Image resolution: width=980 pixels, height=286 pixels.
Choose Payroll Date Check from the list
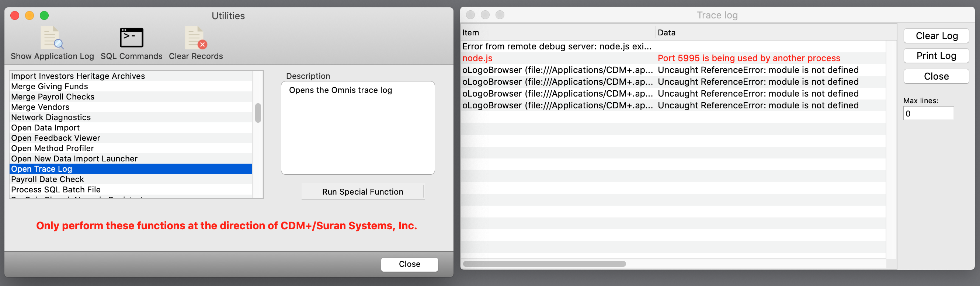(48, 179)
